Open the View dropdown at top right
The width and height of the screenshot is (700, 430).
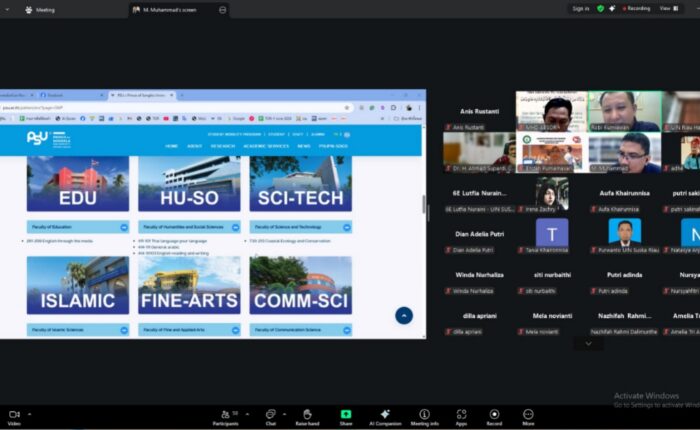(667, 8)
